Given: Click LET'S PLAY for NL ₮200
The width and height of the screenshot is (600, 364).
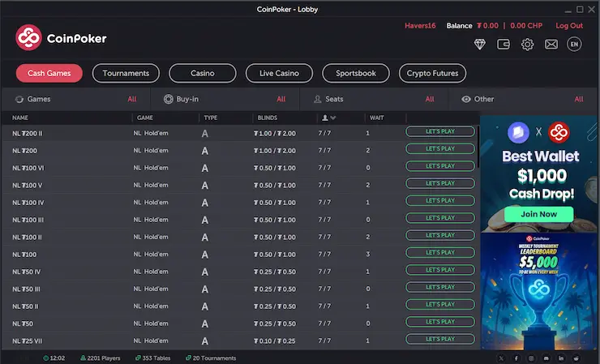Looking at the screenshot, I should click(x=440, y=148).
